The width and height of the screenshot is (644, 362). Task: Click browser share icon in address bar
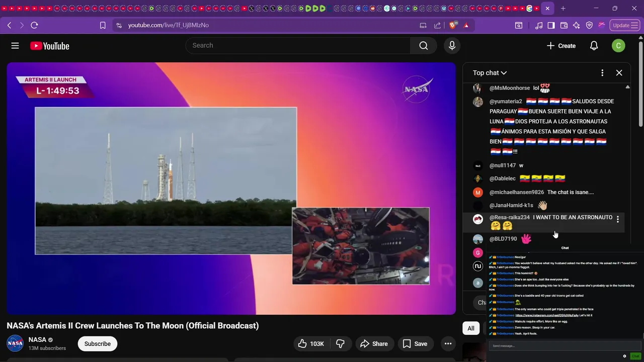pos(437,25)
